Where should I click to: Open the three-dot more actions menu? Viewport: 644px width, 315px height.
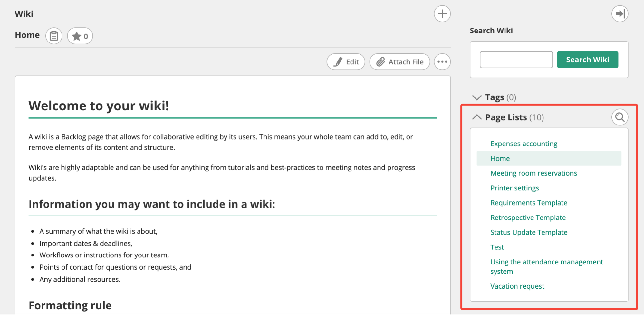click(x=442, y=62)
